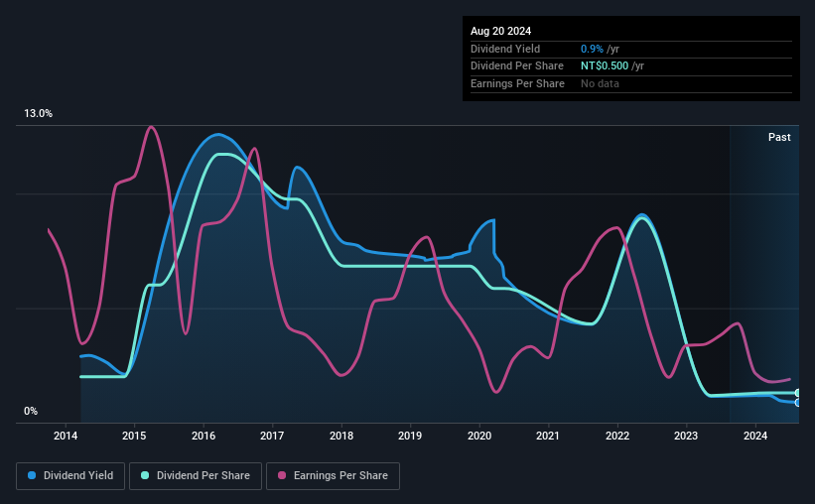Viewport: 815px width, 504px height.
Task: Click the 2023 x-axis label
Action: tap(686, 436)
